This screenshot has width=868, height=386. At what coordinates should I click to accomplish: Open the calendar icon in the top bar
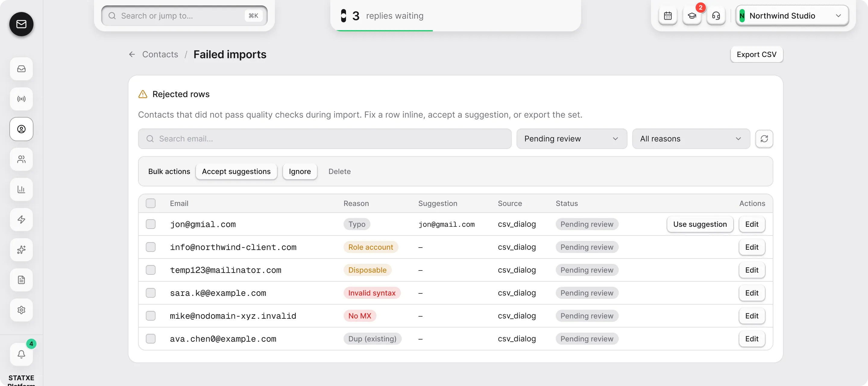(668, 16)
